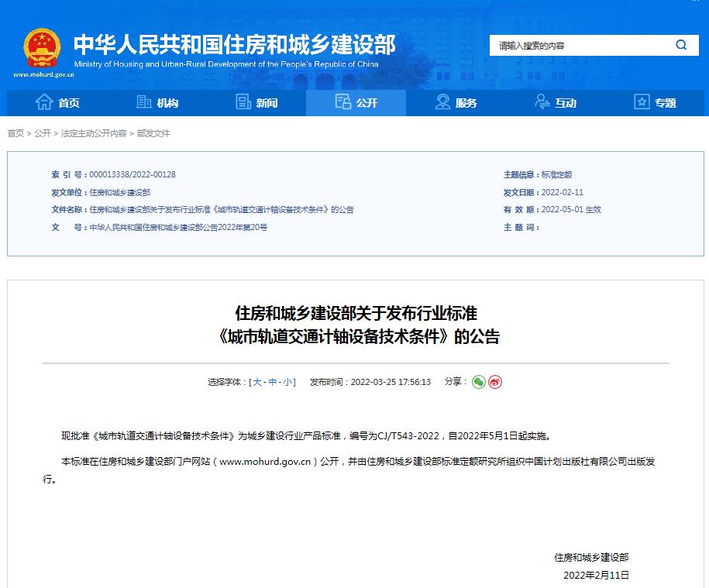This screenshot has width=709, height=588.
Task: Click the www.mohurd.gov.cn text under emblem
Action: point(44,74)
